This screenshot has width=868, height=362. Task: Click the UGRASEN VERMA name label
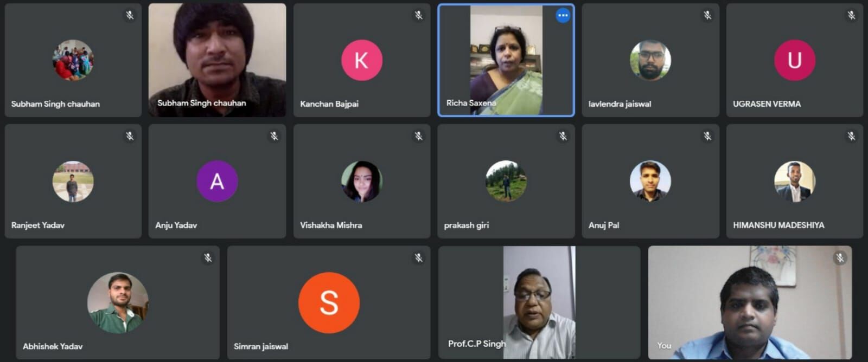(x=767, y=104)
